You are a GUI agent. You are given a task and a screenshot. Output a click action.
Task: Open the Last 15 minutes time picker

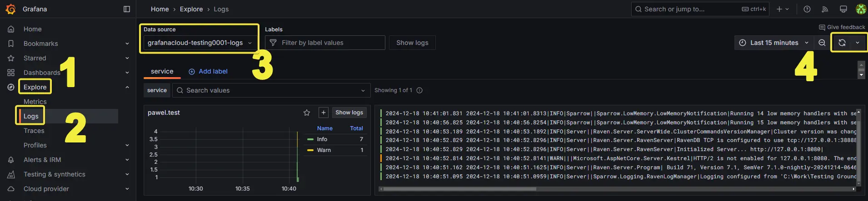click(x=774, y=43)
